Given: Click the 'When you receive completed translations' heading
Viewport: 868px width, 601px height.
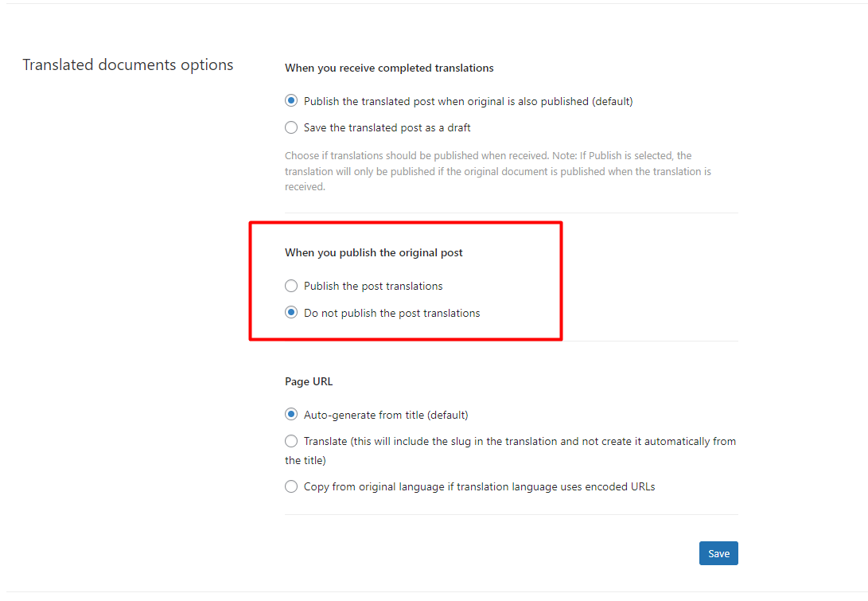Looking at the screenshot, I should click(389, 68).
